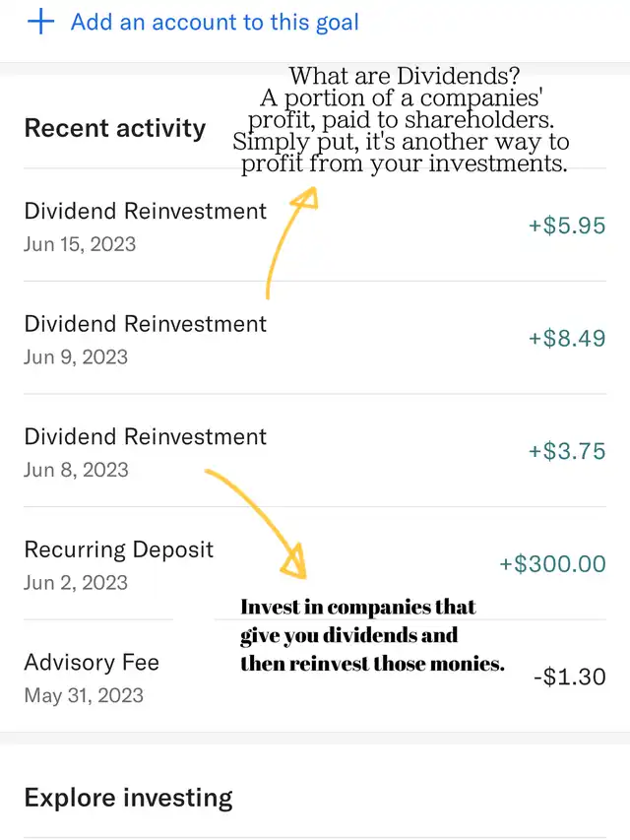Tap the +$300.00 deposit amount
Image resolution: width=630 pixels, height=840 pixels.
tap(552, 564)
